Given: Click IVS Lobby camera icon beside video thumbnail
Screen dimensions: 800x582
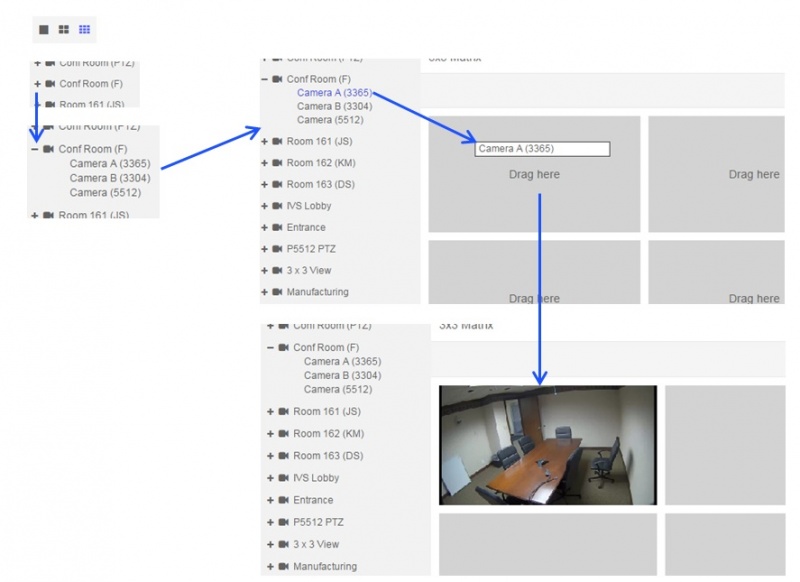Looking at the screenshot, I should point(284,478).
